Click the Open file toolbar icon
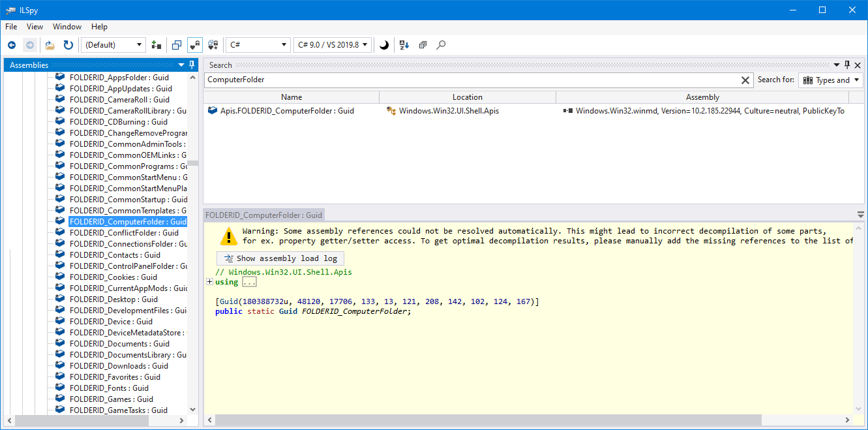This screenshot has height=430, width=868. 50,44
